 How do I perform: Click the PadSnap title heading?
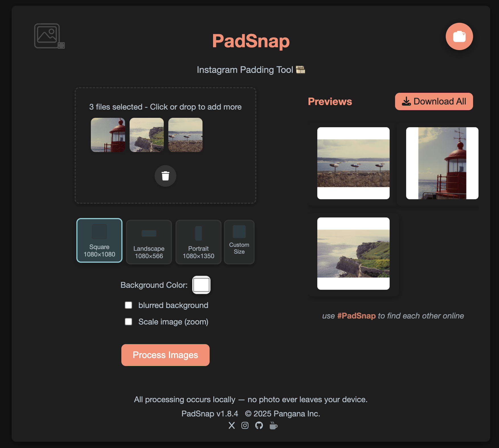point(251,41)
